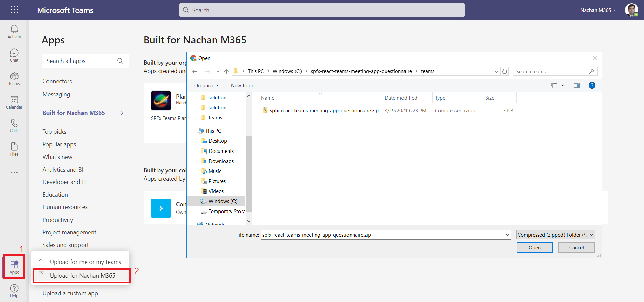
Task: Open the Chat section in the sidebar
Action: point(14,55)
